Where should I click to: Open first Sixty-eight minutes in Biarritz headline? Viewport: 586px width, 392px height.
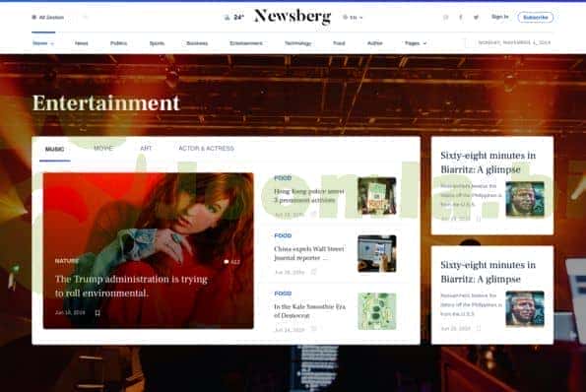(x=488, y=163)
